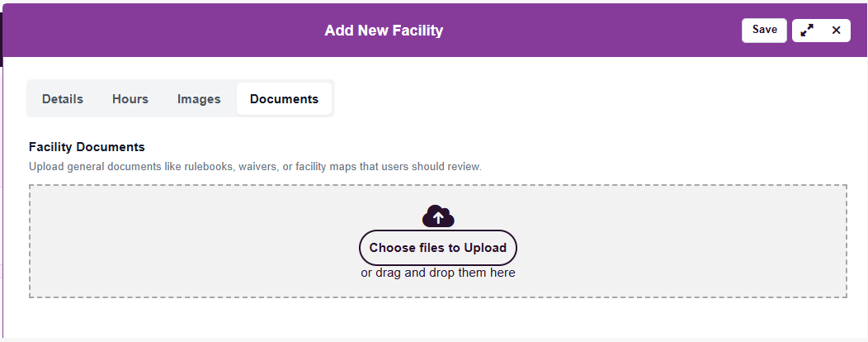Click the empty purple header bar left of the title
Viewport: 868px width, 342px height.
[165, 31]
